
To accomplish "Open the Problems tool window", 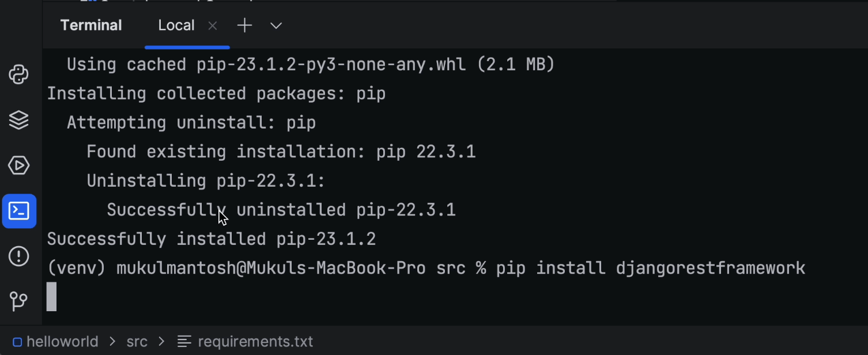I will [x=19, y=256].
